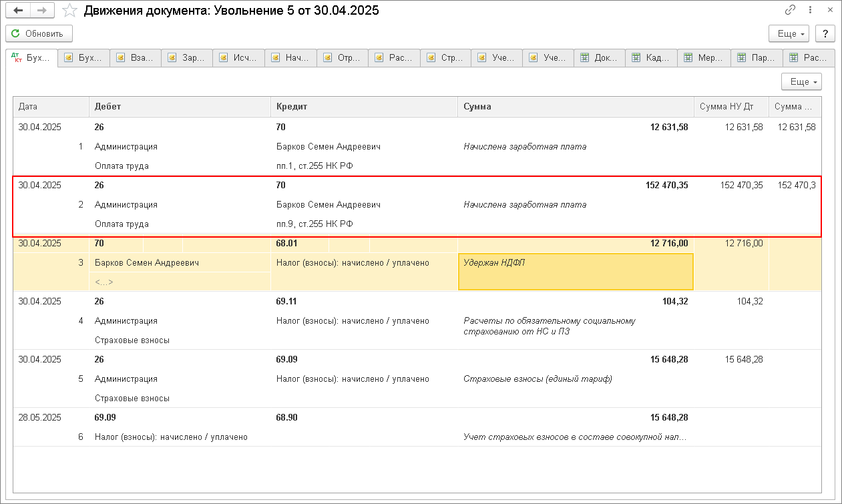
Task: Select amount 104,32 in Сумма column
Action: (x=675, y=301)
